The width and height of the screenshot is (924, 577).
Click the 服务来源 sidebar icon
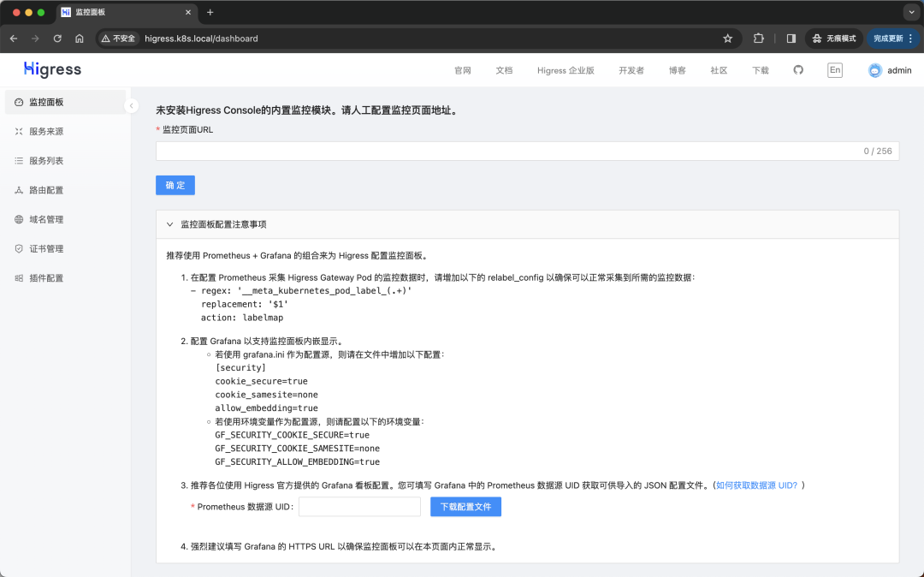click(x=19, y=132)
